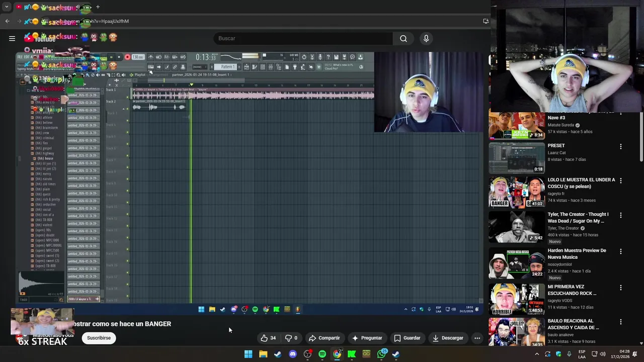This screenshot has width=644, height=362.
Task: Dislike the video via the thumbs-down button
Action: (x=291, y=338)
